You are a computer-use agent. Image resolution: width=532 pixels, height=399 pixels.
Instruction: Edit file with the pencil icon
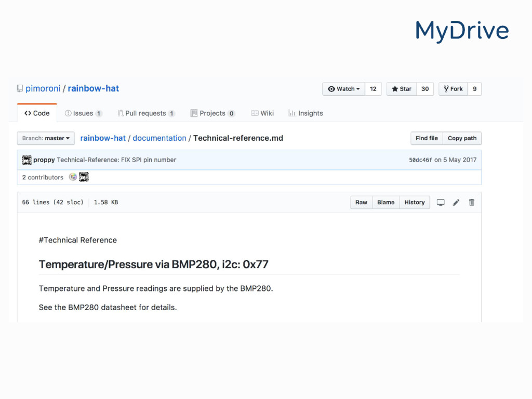[x=456, y=203]
